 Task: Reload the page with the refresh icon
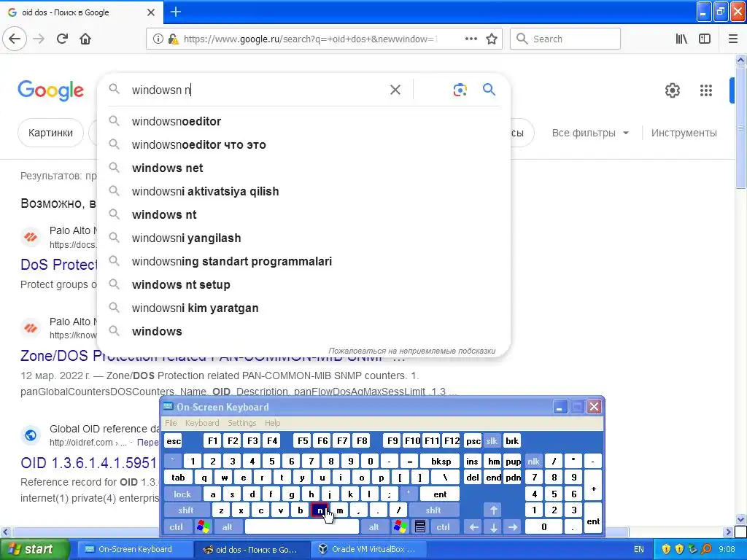click(63, 39)
